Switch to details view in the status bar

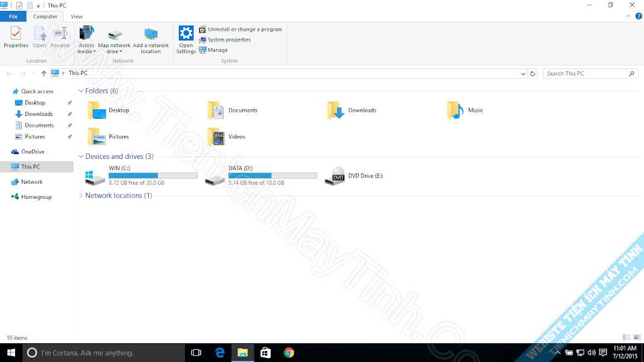(x=626, y=337)
